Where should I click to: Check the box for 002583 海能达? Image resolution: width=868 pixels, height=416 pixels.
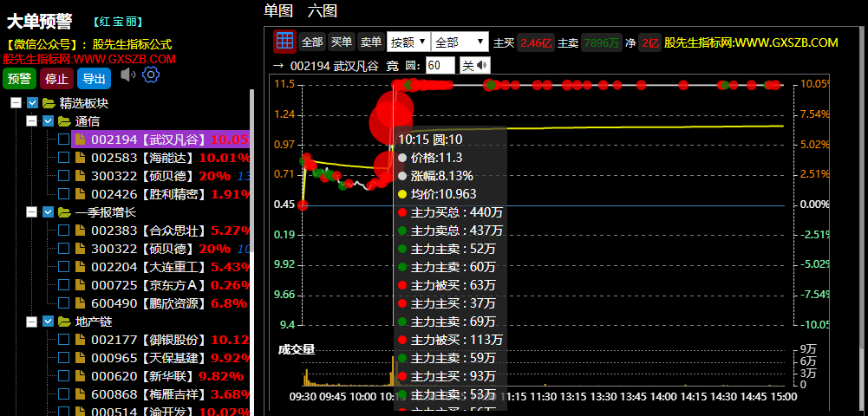coord(63,158)
